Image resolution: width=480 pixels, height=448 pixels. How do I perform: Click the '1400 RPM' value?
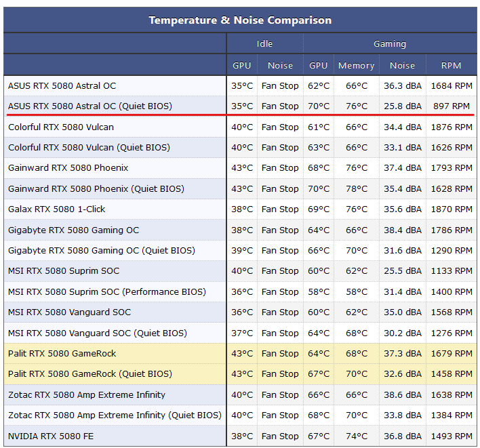[452, 292]
